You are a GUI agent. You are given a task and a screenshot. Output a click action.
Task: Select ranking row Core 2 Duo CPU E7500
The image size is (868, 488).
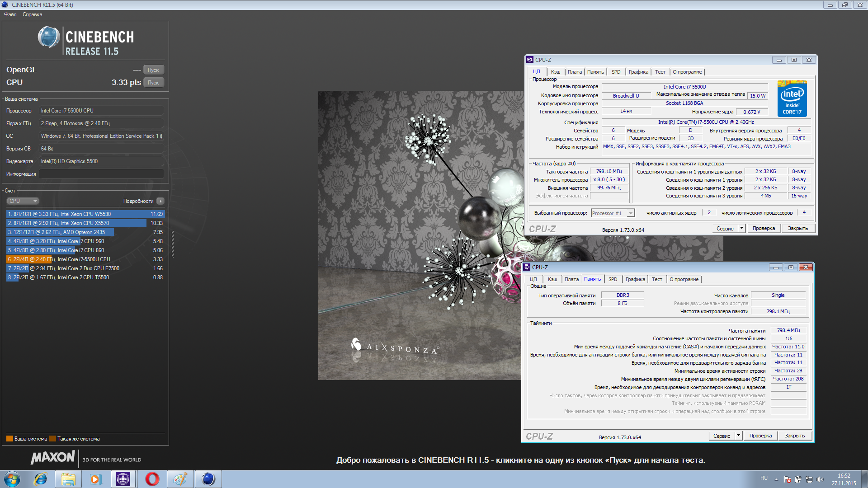pos(85,268)
